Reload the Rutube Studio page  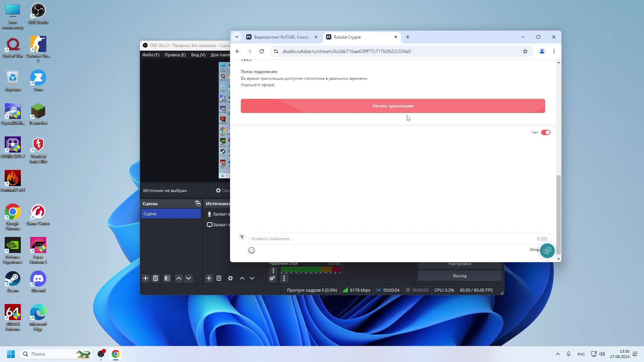pyautogui.click(x=262, y=51)
